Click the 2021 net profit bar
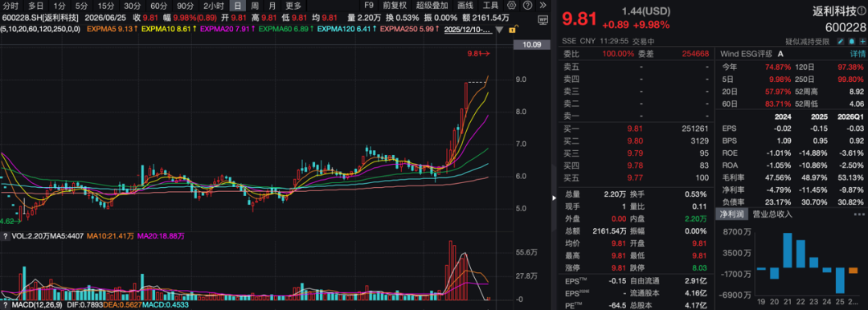This screenshot has height=310, width=868. coord(788,251)
